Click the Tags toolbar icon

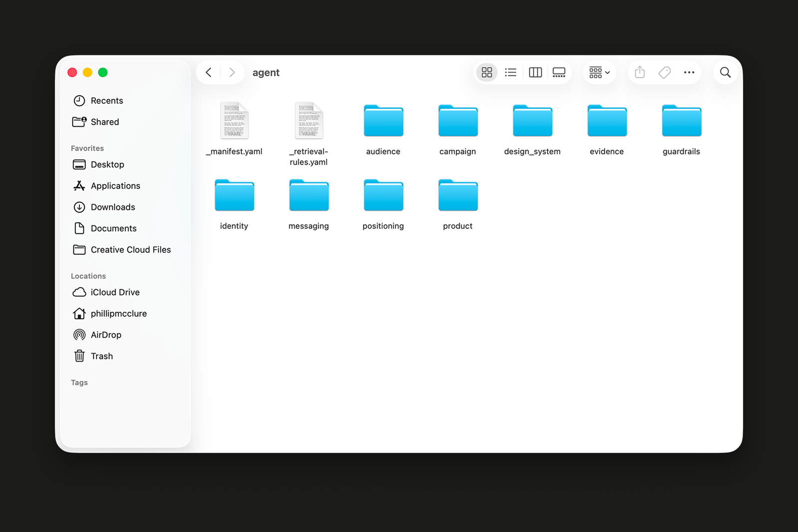(x=664, y=73)
